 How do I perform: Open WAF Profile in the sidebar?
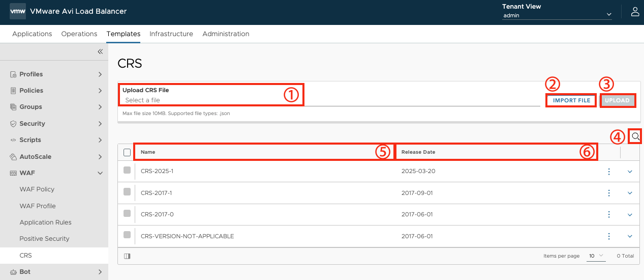pyautogui.click(x=38, y=206)
